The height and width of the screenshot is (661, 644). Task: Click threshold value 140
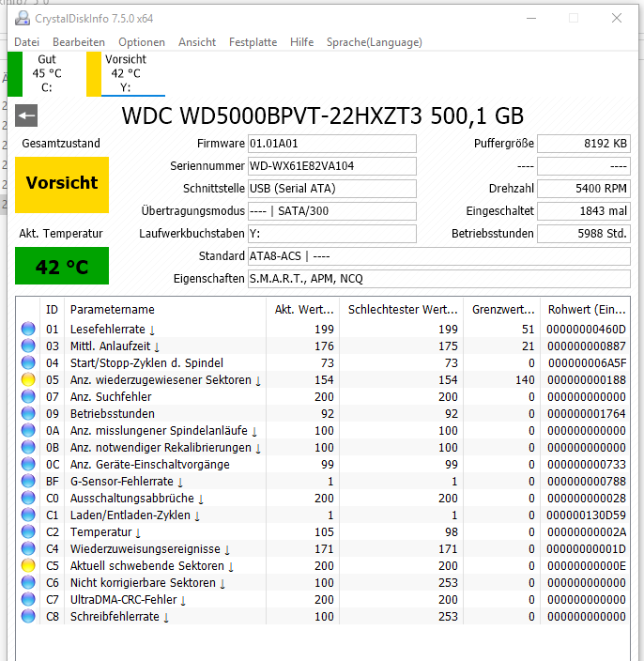[x=525, y=380]
